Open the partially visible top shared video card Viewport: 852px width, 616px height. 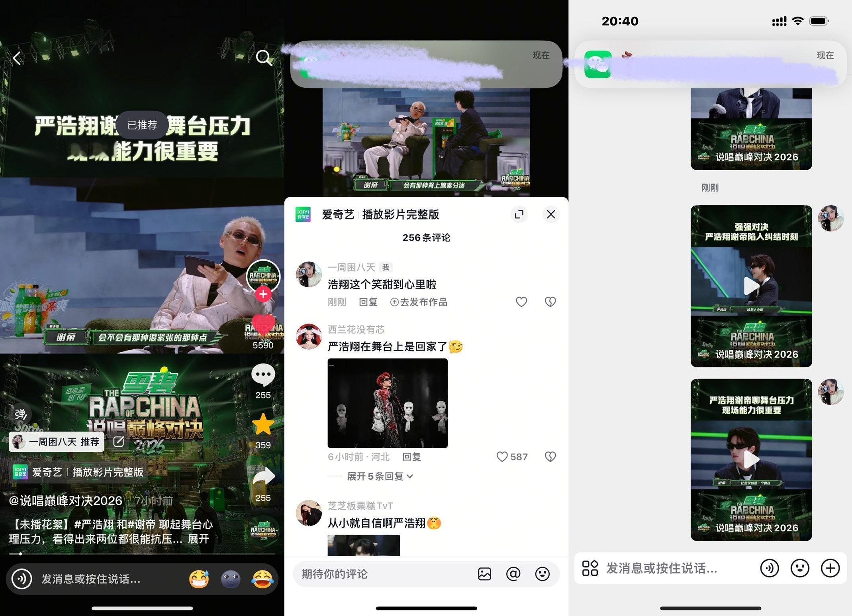tap(751, 128)
